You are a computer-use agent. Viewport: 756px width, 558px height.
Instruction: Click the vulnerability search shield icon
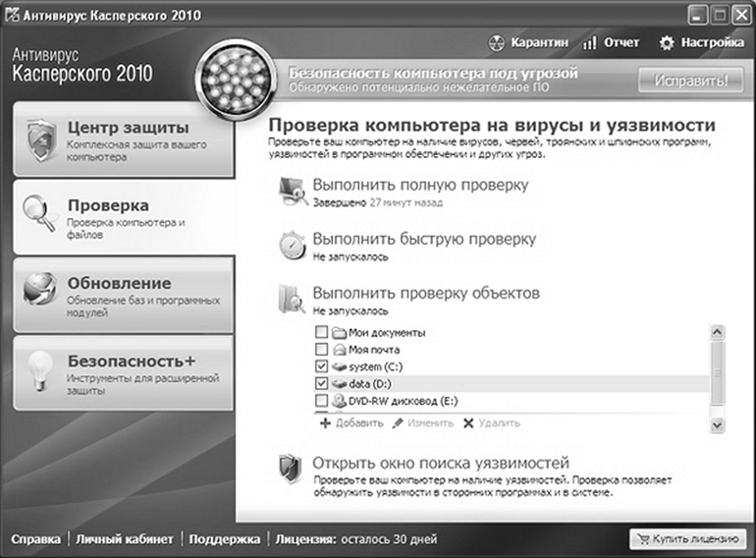click(x=291, y=469)
